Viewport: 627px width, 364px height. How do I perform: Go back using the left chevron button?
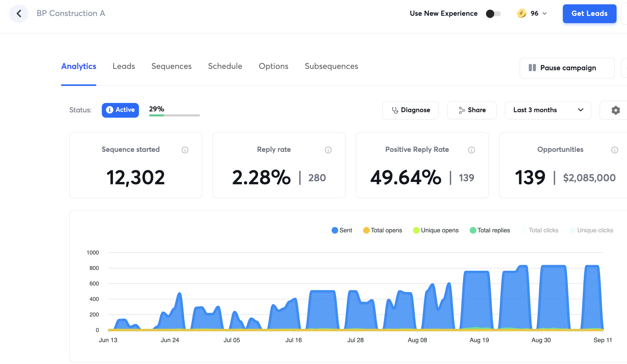[19, 13]
